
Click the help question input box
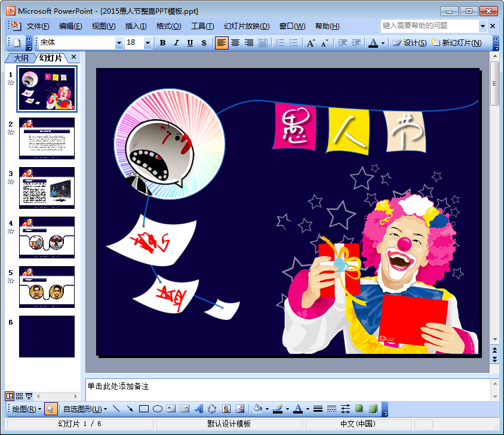tap(430, 26)
